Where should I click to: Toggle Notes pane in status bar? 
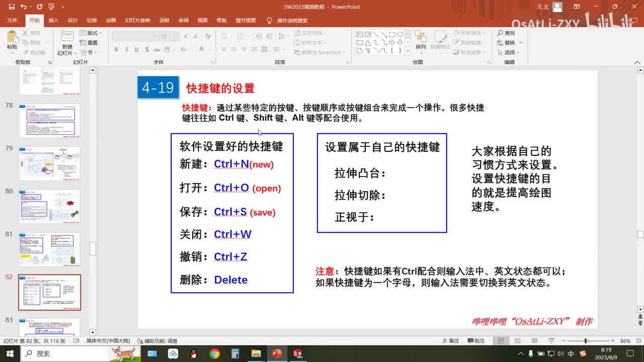point(450,341)
